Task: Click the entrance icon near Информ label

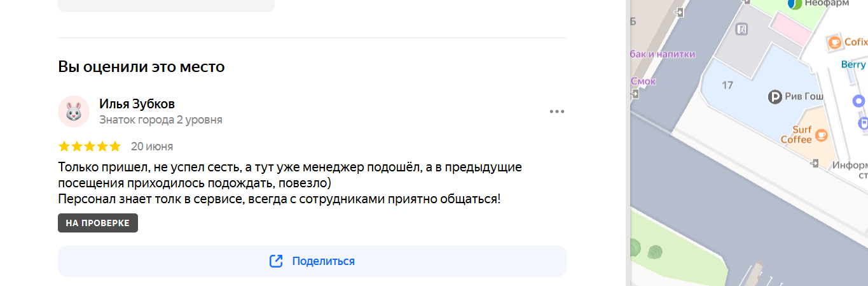Action: click(815, 164)
